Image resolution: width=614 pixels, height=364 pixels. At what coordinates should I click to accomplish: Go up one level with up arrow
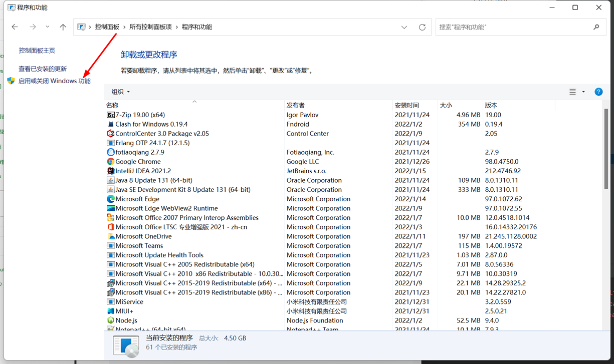tap(63, 27)
